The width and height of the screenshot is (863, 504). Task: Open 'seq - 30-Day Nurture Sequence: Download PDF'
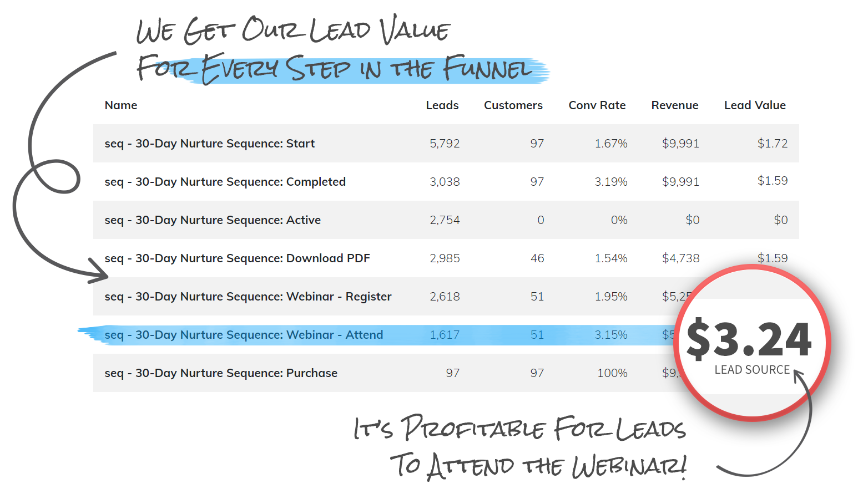point(238,258)
